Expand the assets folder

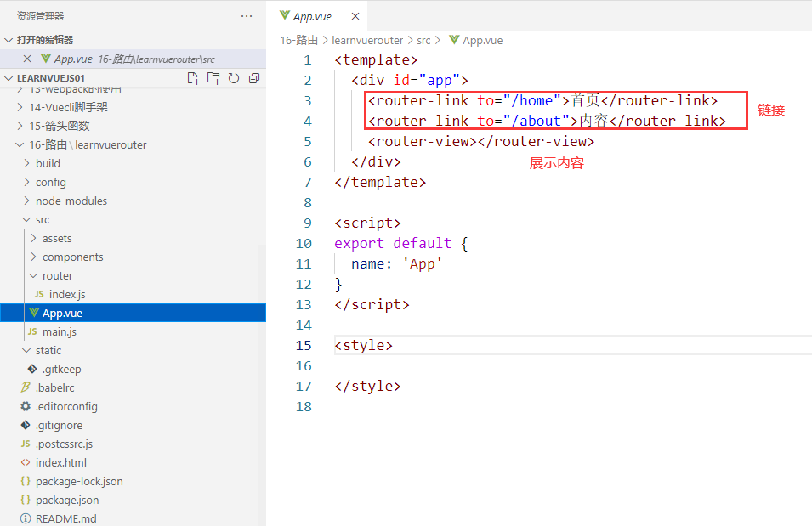pos(33,238)
